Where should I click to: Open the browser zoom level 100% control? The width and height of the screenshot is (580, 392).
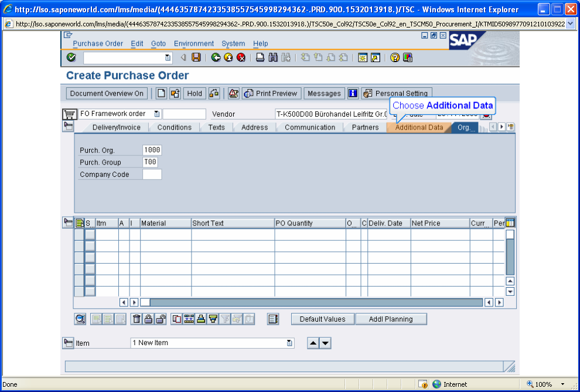click(546, 384)
